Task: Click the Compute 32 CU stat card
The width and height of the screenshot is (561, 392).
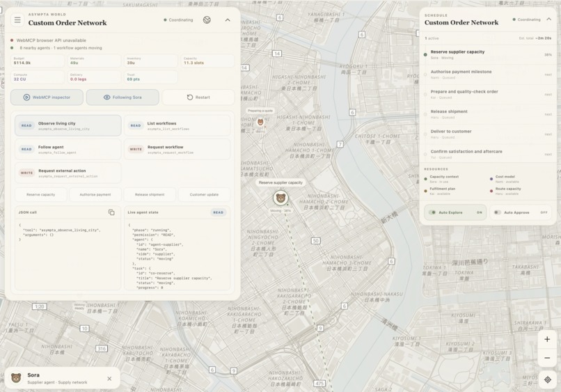Action: click(x=38, y=77)
